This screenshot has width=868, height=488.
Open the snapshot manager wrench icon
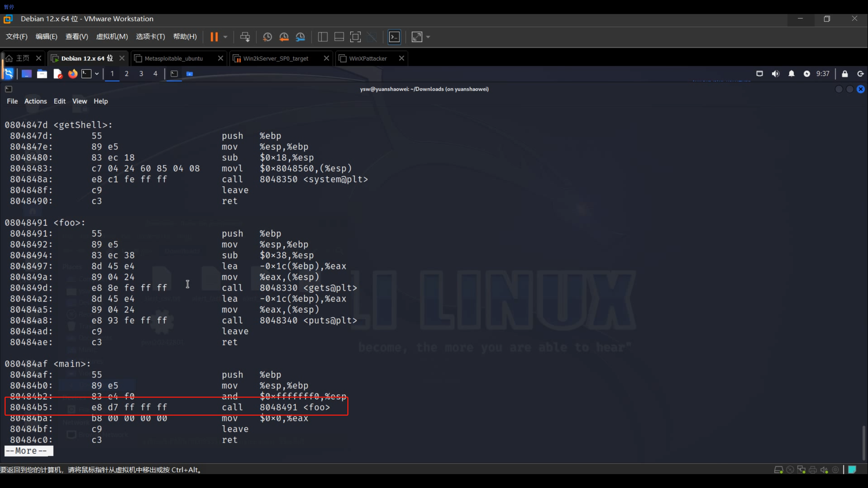pos(300,37)
